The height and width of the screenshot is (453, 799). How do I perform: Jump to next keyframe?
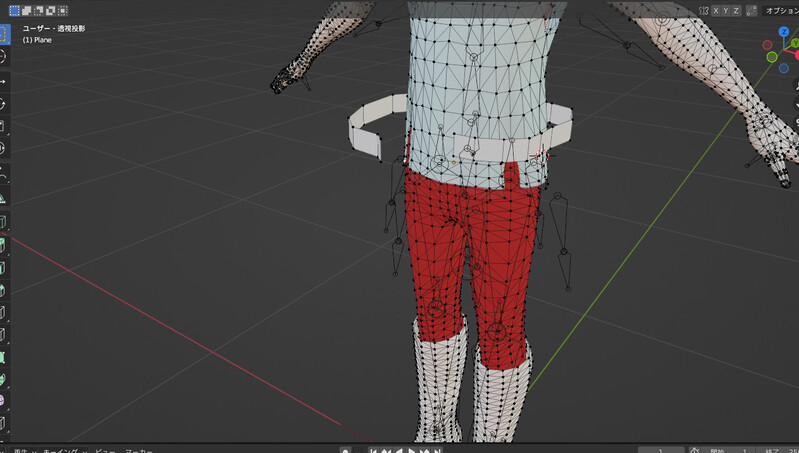point(424,450)
